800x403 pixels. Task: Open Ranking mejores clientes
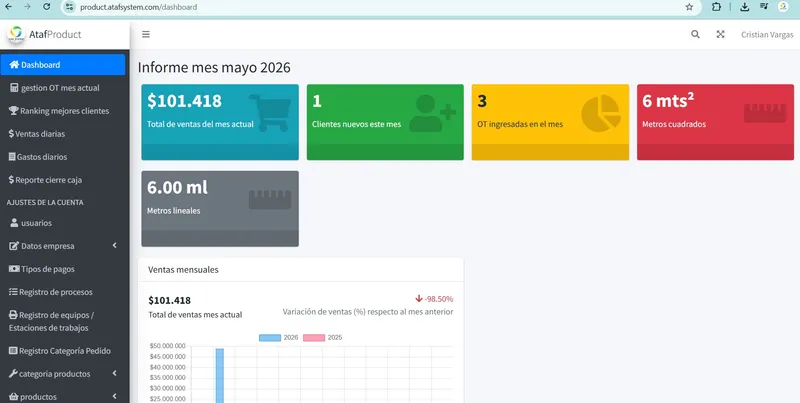coord(65,111)
